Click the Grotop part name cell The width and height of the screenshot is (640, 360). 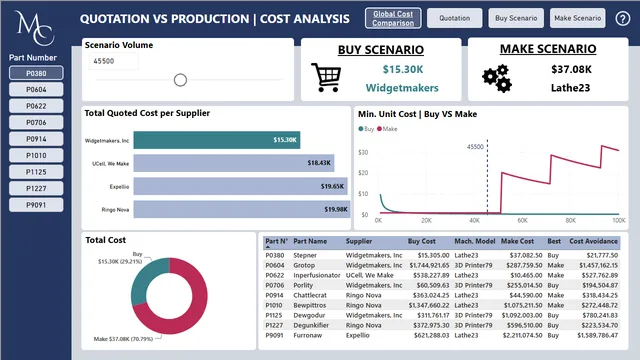(x=304, y=265)
